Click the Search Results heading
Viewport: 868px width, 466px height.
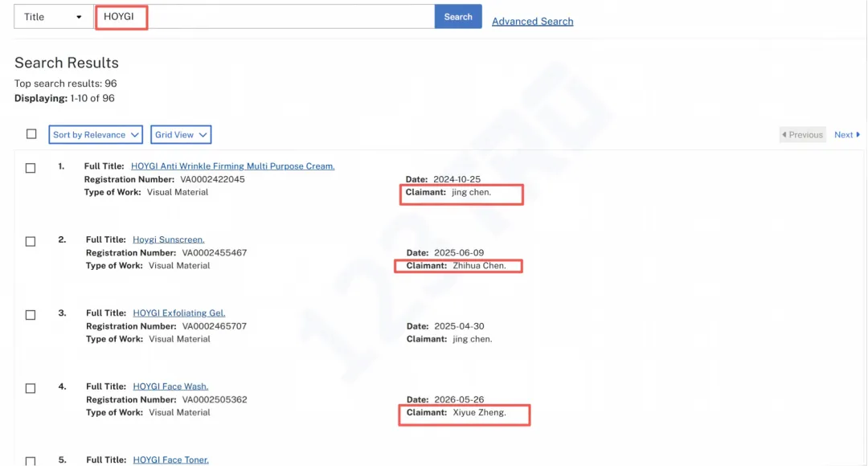click(67, 63)
